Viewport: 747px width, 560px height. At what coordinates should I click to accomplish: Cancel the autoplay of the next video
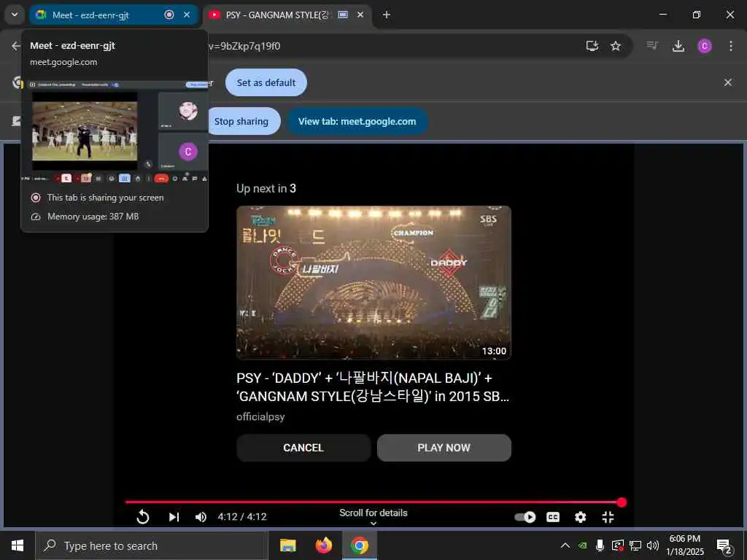point(303,448)
